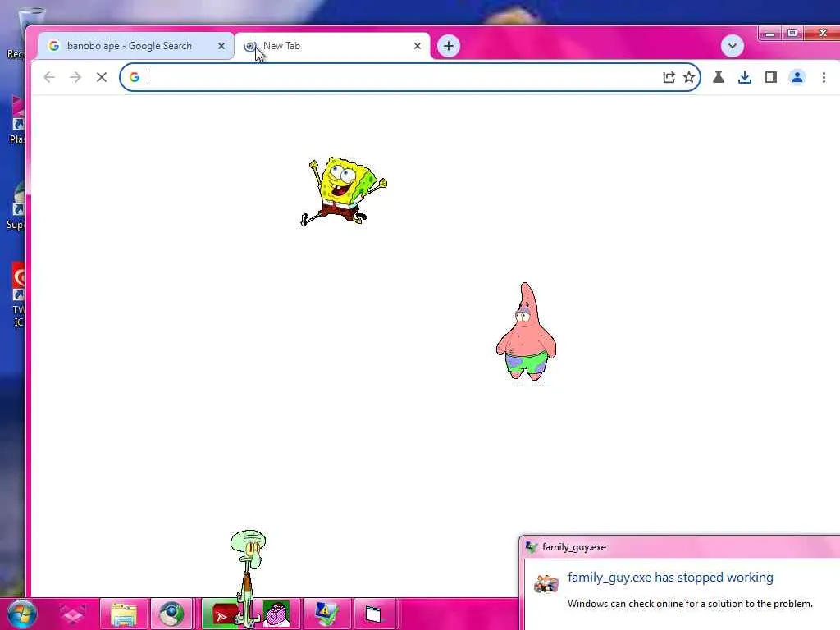
Task: Stop the page loading with the X button
Action: click(x=101, y=77)
